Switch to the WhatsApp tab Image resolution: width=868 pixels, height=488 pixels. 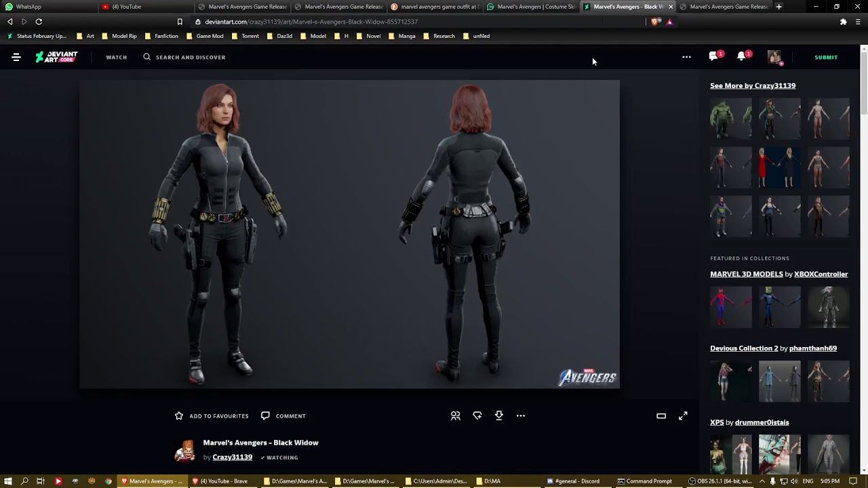[49, 7]
